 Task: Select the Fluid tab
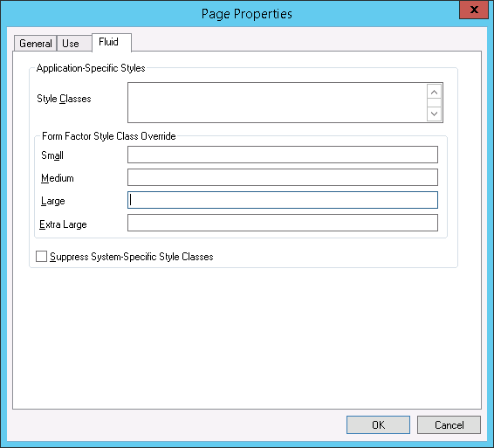[112, 42]
